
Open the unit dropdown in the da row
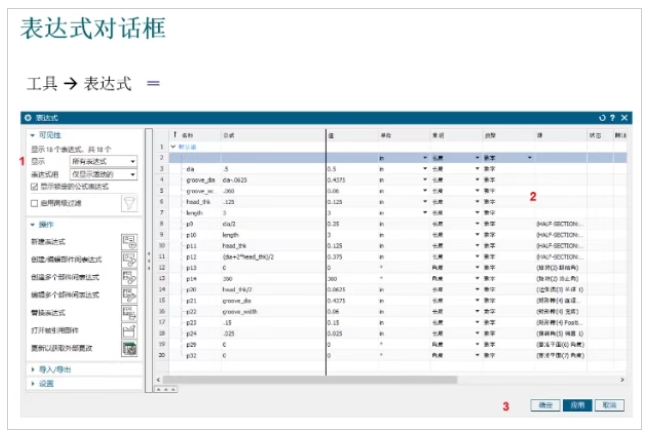425,168
